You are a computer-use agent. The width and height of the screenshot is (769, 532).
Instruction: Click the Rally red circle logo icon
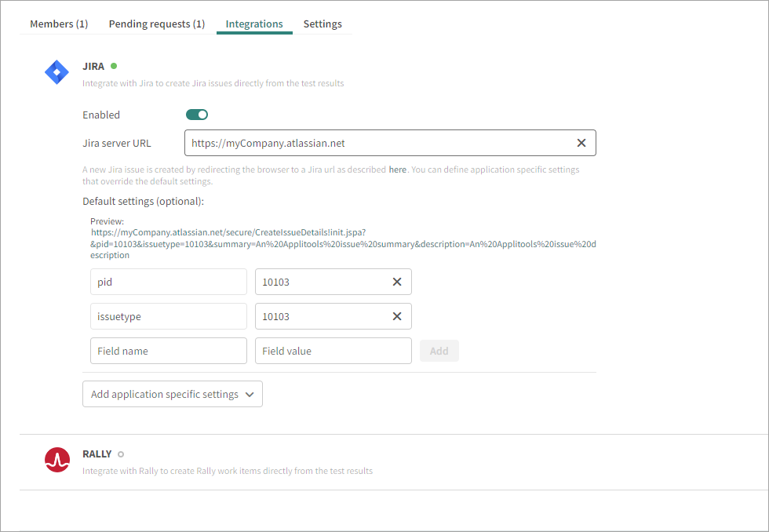[x=56, y=460]
